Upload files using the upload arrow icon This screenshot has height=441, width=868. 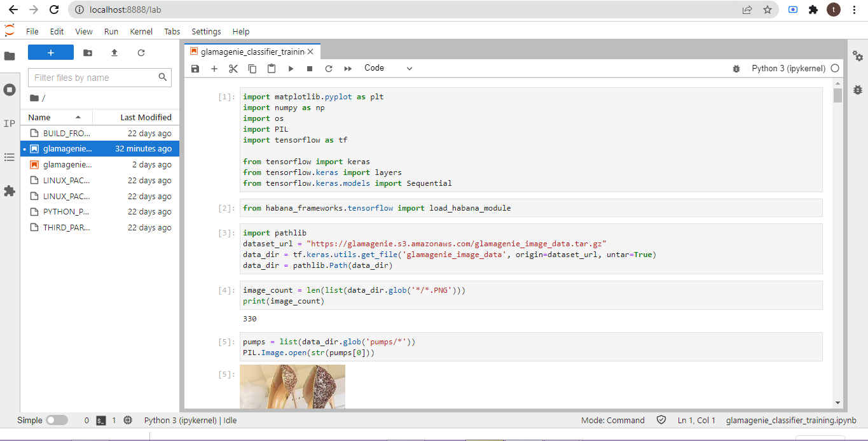click(114, 53)
